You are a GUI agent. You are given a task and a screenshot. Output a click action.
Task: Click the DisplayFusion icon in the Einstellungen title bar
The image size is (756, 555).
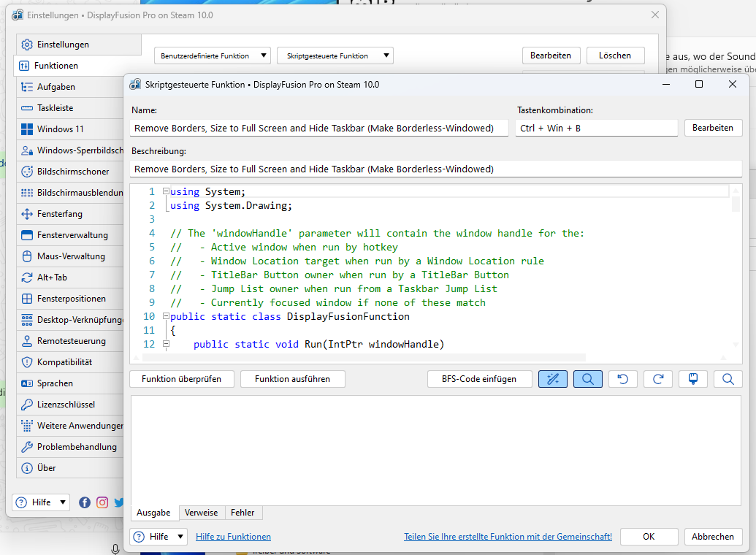tap(18, 15)
